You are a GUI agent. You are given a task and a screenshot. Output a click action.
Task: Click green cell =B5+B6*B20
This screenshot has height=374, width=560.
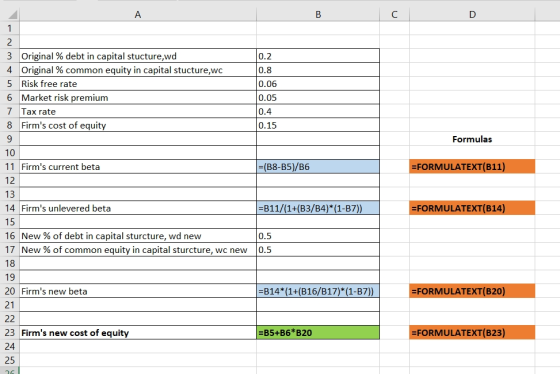[x=318, y=333]
